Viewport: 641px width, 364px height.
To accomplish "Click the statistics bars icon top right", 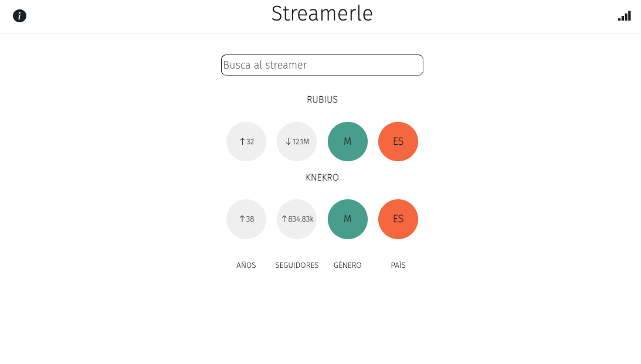I will [x=624, y=16].
